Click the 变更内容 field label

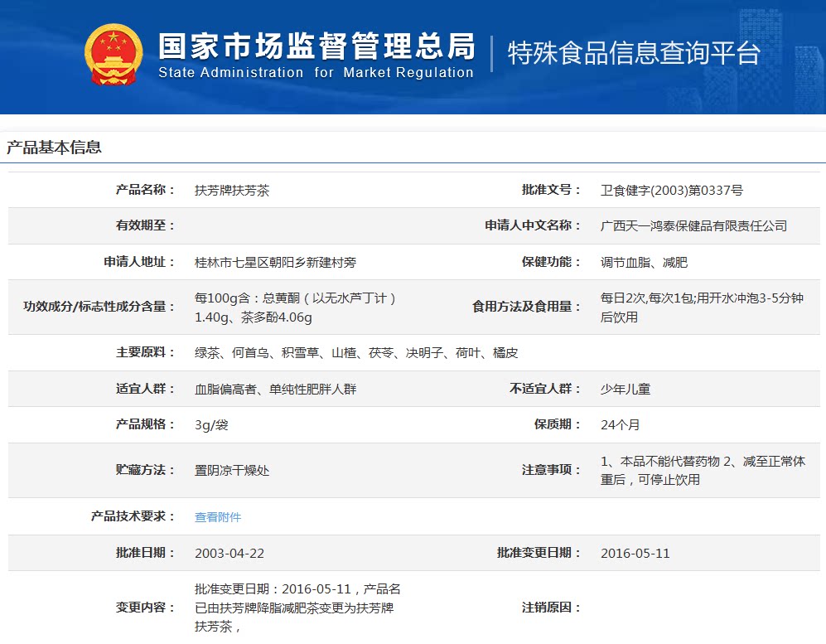(145, 608)
